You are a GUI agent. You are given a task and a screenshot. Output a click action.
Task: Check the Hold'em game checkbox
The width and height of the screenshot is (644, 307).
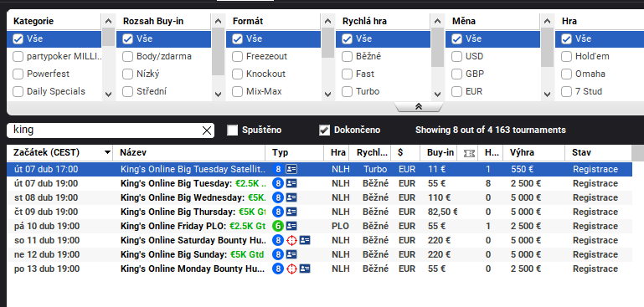pyautogui.click(x=566, y=56)
